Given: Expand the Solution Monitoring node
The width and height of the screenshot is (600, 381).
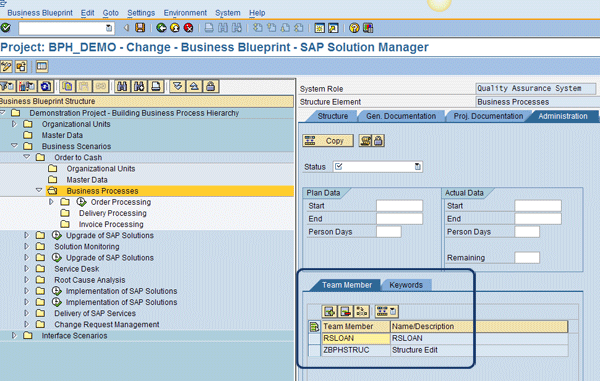Looking at the screenshot, I should click(x=27, y=246).
